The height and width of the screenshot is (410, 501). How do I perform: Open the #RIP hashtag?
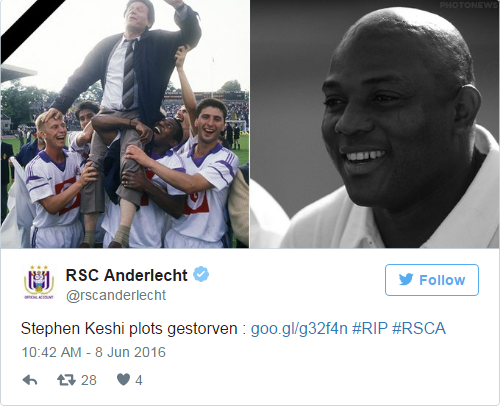[x=370, y=328]
